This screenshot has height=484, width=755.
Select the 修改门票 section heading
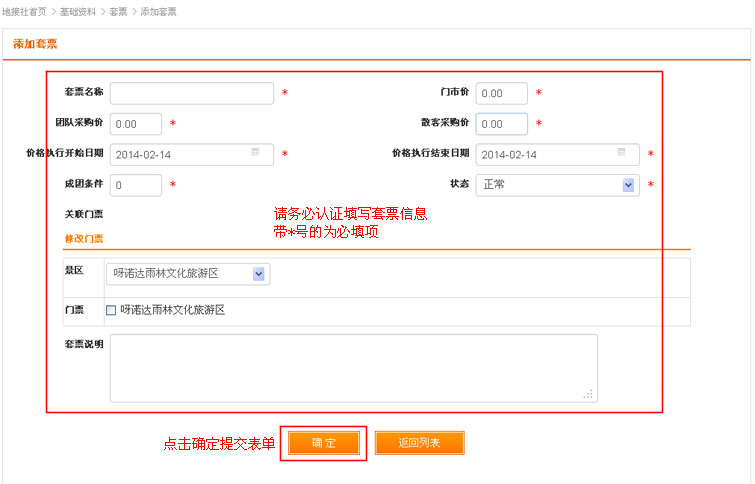(x=84, y=239)
